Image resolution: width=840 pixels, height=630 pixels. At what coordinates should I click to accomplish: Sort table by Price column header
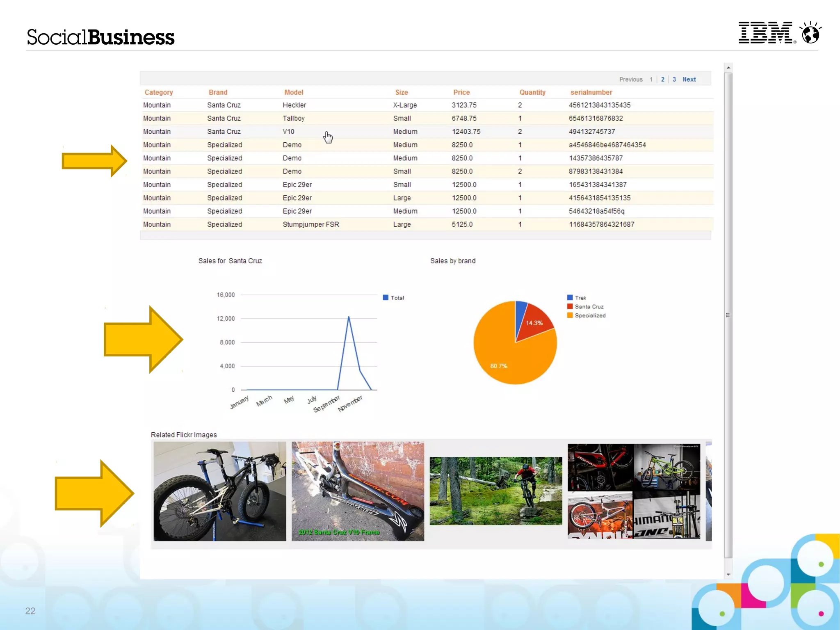click(461, 93)
